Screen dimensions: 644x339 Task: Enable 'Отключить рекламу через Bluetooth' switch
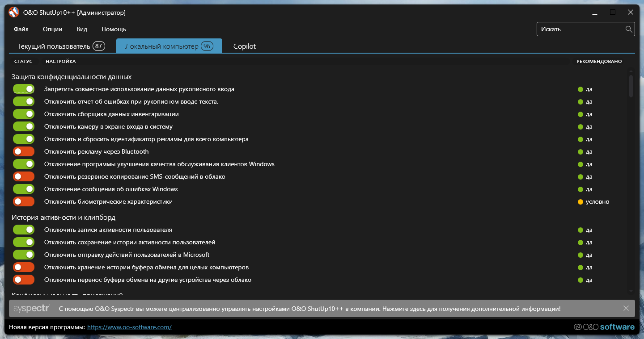click(24, 151)
